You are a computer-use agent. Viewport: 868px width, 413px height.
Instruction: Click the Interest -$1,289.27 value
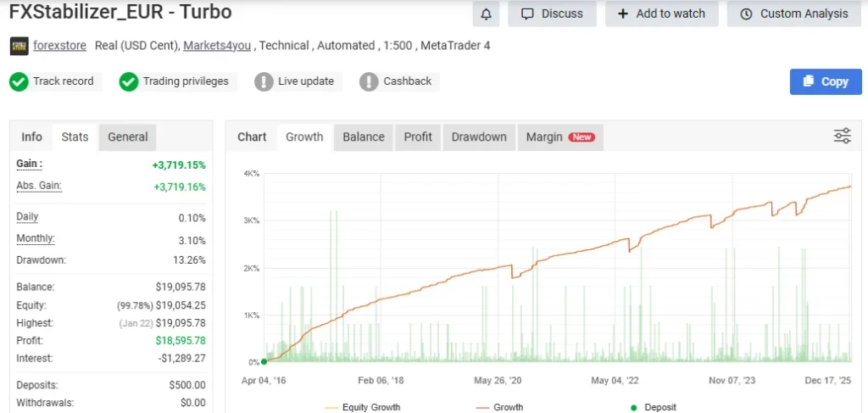[x=181, y=358]
